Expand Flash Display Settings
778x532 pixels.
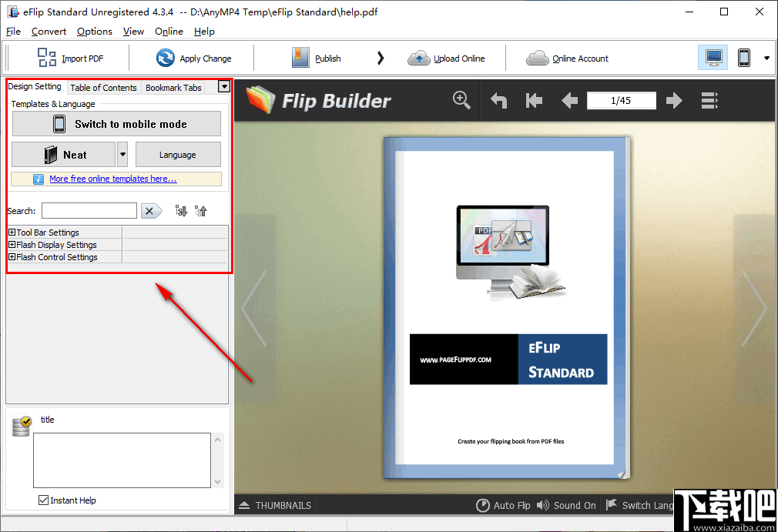12,244
